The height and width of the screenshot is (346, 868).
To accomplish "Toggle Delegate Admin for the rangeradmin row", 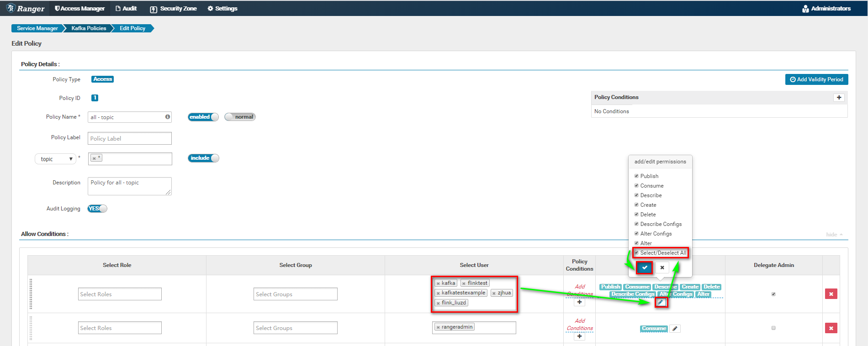I will click(x=773, y=328).
